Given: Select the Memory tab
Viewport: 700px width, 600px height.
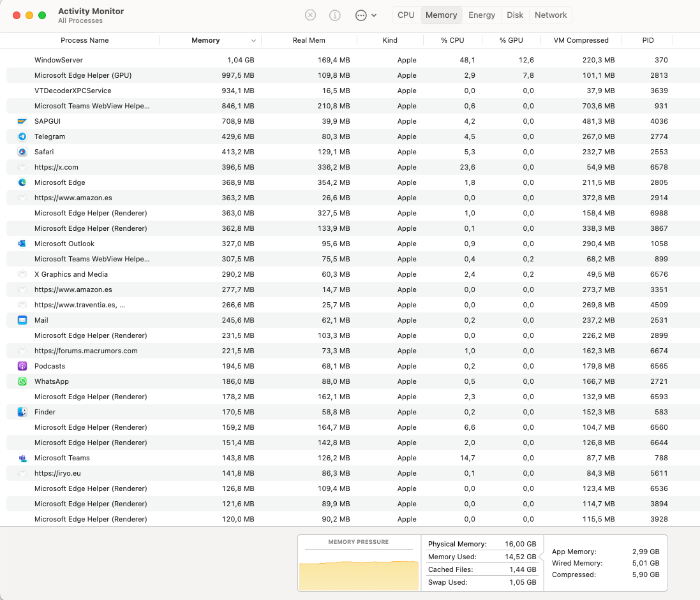Looking at the screenshot, I should click(441, 15).
